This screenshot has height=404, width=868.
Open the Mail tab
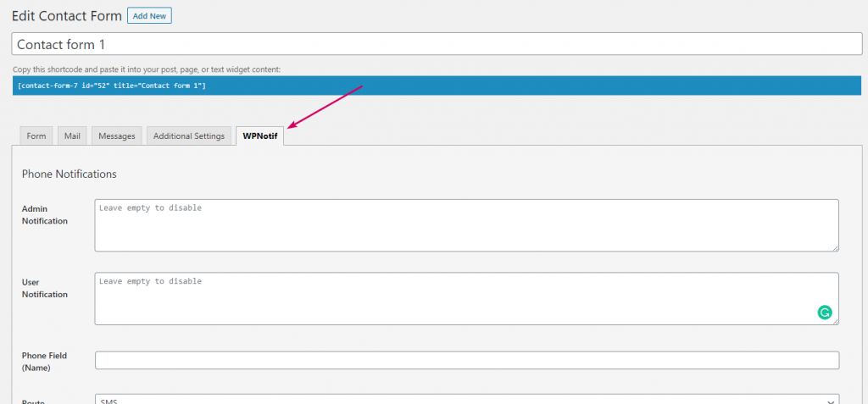tap(72, 136)
